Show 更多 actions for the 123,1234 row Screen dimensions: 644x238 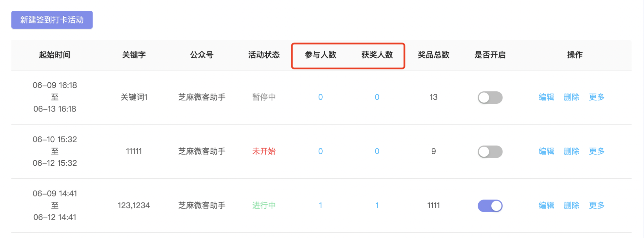(x=597, y=206)
